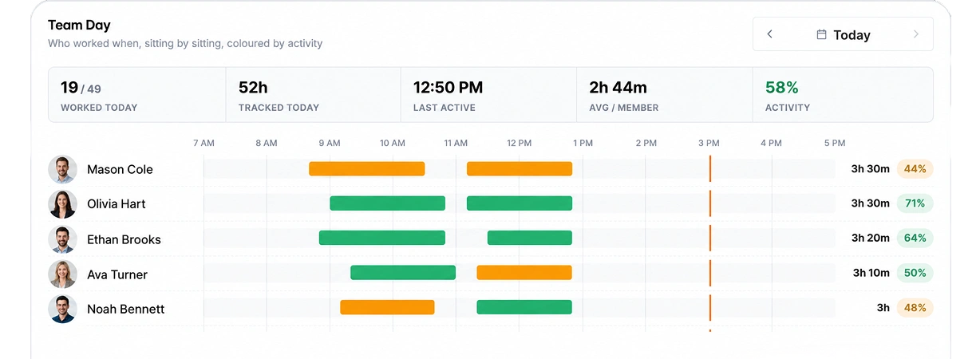Click the 12 PM time label
The height and width of the screenshot is (359, 980).
point(520,144)
